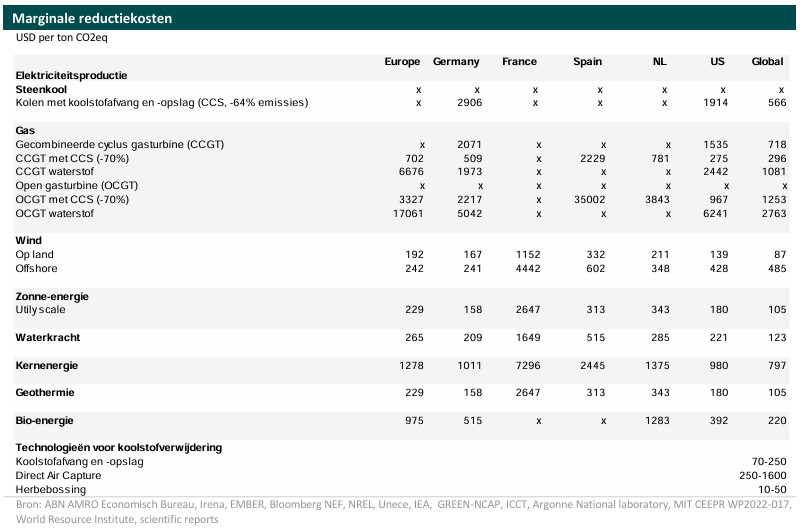
Task: Click the value 3843 in OCGT met CCS row
Action: (x=657, y=199)
